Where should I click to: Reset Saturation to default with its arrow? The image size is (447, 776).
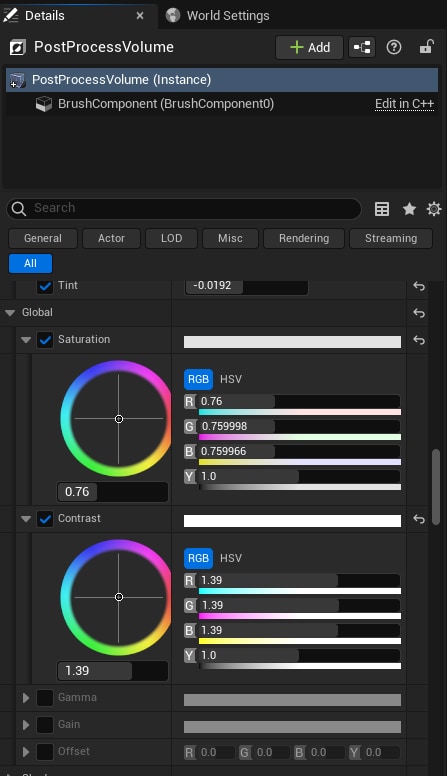click(x=419, y=340)
